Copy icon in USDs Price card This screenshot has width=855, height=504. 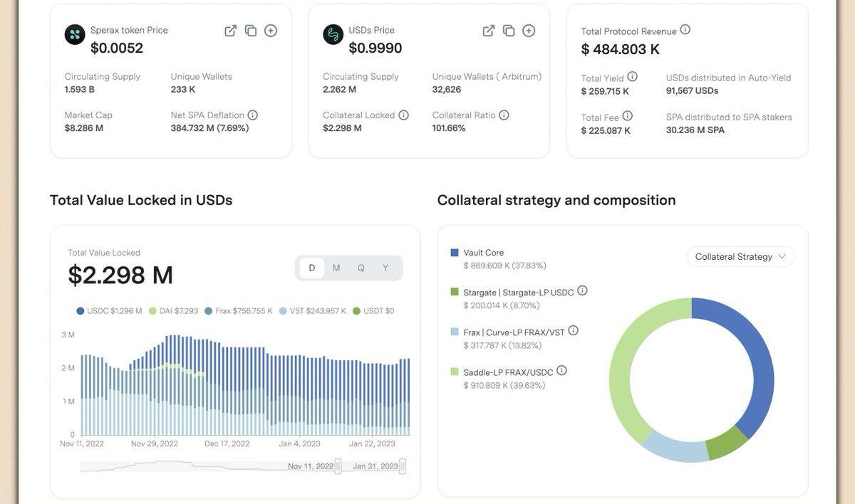pyautogui.click(x=509, y=31)
